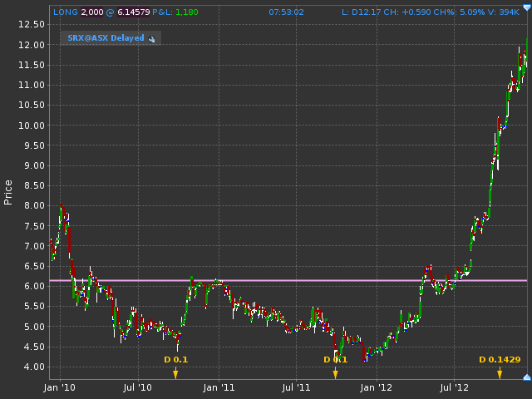Click the change value CH: +0.590
532x399 pixels.
coord(407,12)
